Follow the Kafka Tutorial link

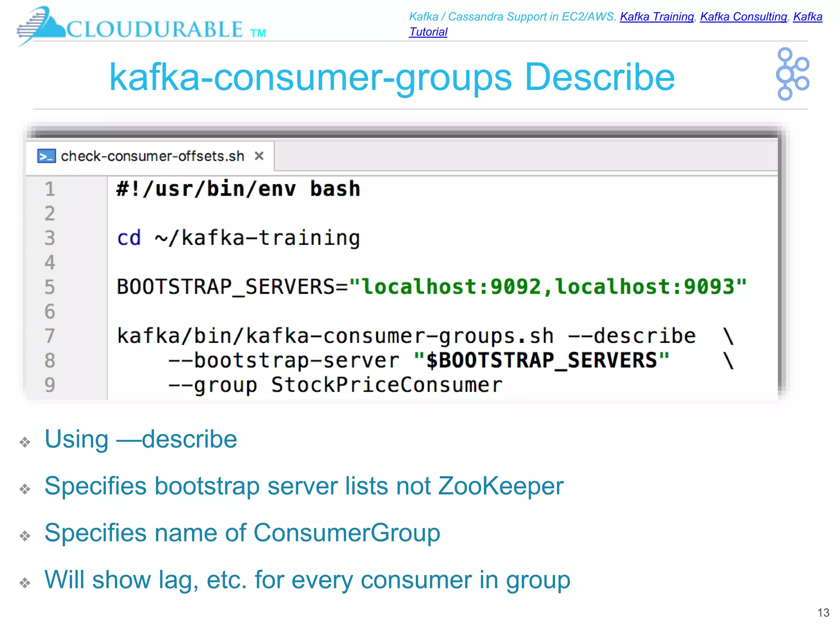pyautogui.click(x=428, y=32)
